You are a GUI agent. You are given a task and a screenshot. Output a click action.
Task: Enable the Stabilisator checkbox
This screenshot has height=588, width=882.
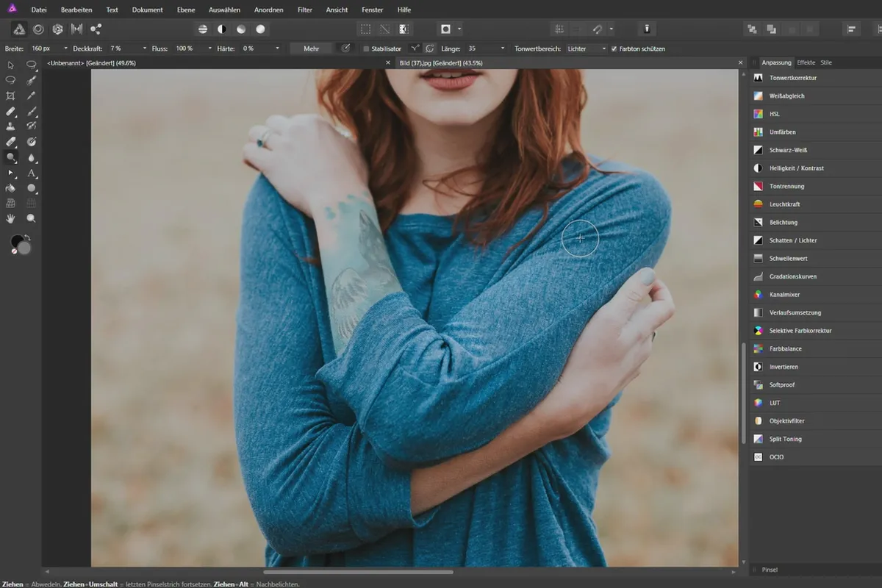coord(367,49)
